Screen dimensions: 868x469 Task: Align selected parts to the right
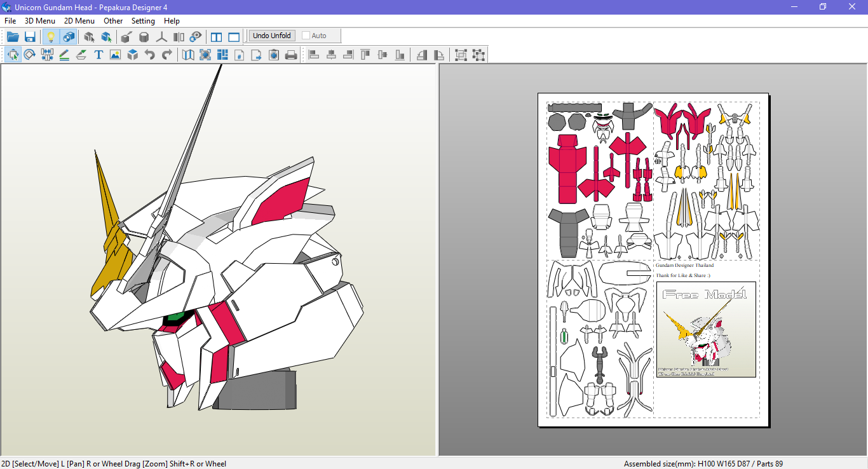coord(348,55)
